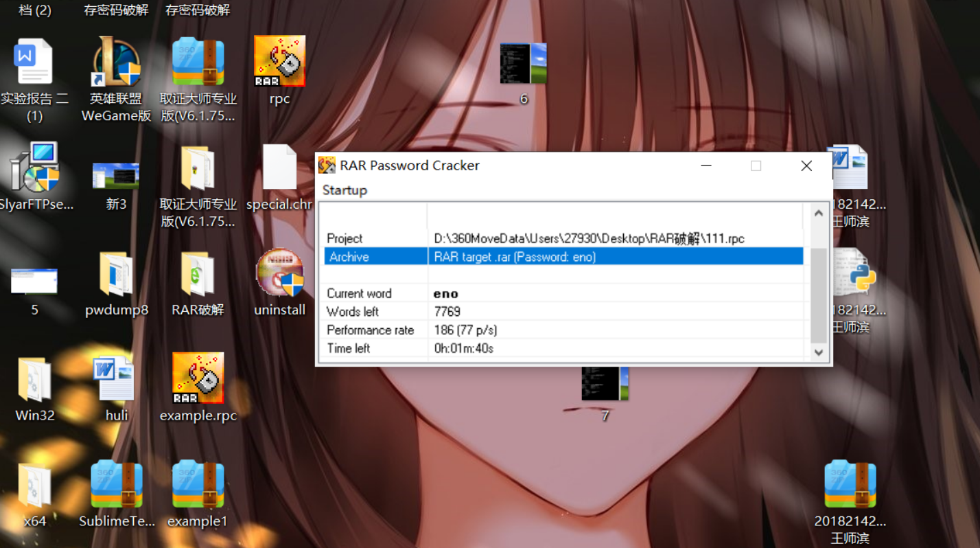The width and height of the screenshot is (980, 548).
Task: Click the Current word label
Action: tap(359, 293)
